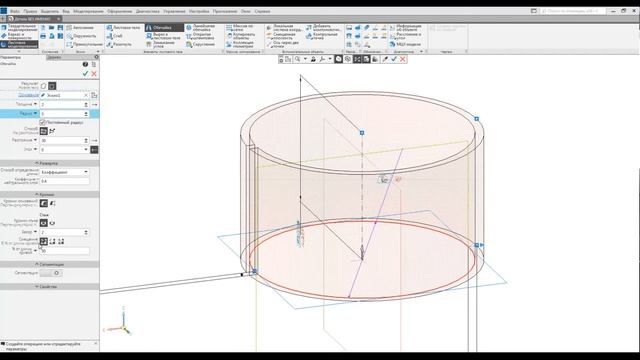Select the Замыкание углов tool

161,44
